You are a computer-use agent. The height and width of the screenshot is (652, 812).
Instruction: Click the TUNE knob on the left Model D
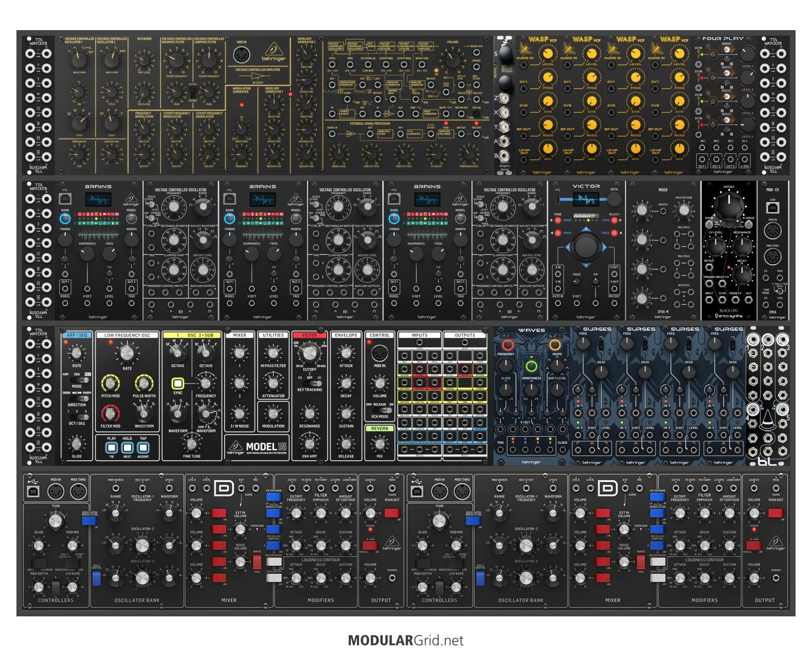click(55, 521)
